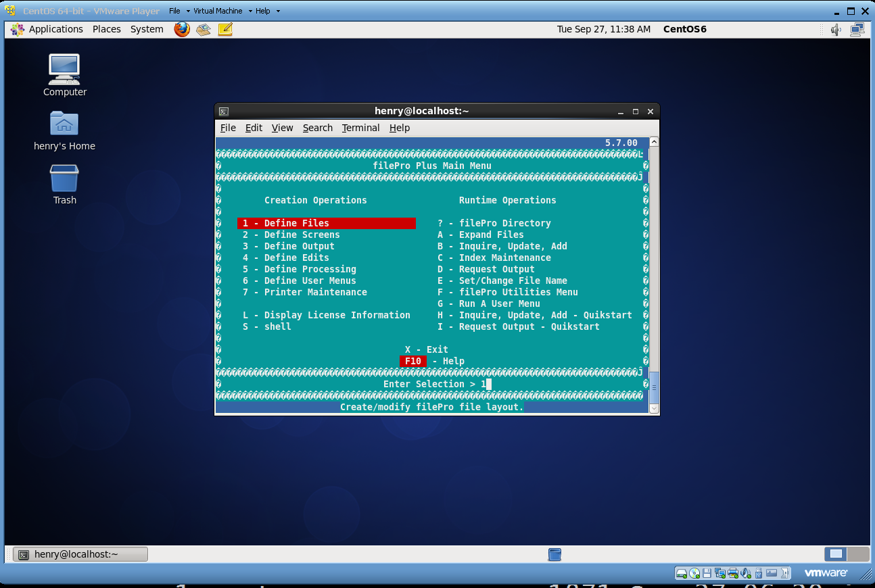Open the VMware Player File dropdown
Image resolution: width=875 pixels, height=588 pixels.
(x=178, y=11)
